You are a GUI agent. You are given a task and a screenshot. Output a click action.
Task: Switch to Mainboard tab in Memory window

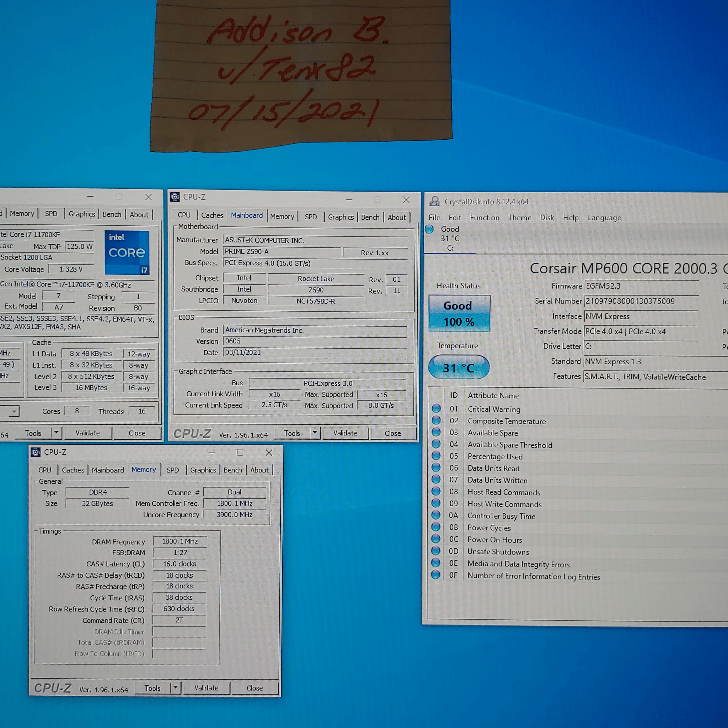108,470
